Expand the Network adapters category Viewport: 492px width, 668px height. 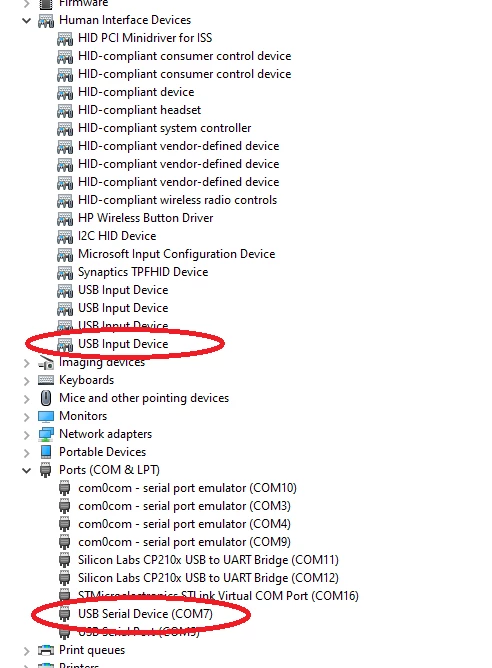(x=26, y=435)
